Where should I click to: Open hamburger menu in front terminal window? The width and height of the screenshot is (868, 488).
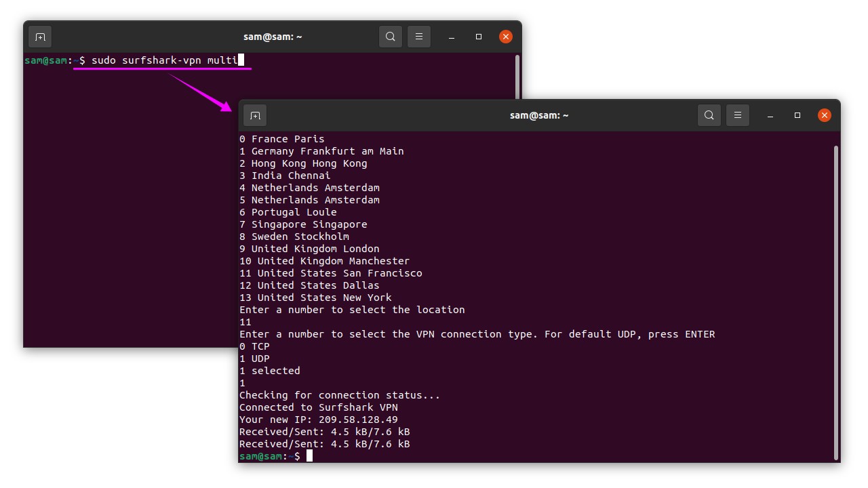[738, 115]
